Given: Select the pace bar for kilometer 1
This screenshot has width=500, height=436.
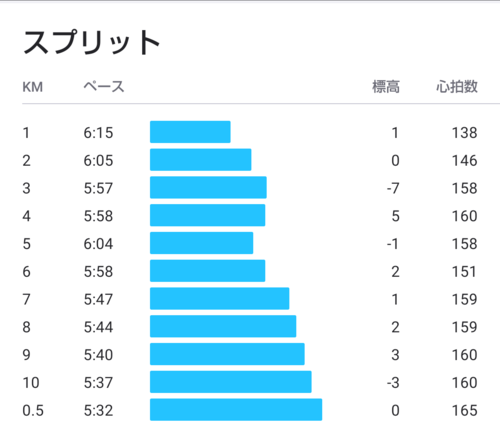Looking at the screenshot, I should click(x=190, y=132).
